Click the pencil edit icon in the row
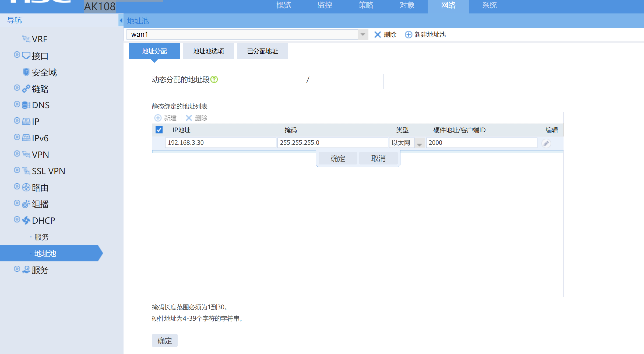The height and width of the screenshot is (354, 644). [546, 143]
